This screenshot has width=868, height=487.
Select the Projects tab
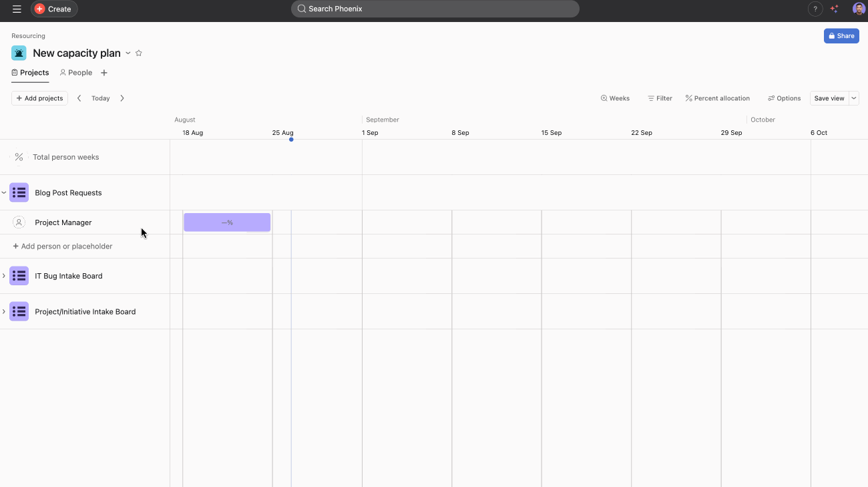coord(30,73)
